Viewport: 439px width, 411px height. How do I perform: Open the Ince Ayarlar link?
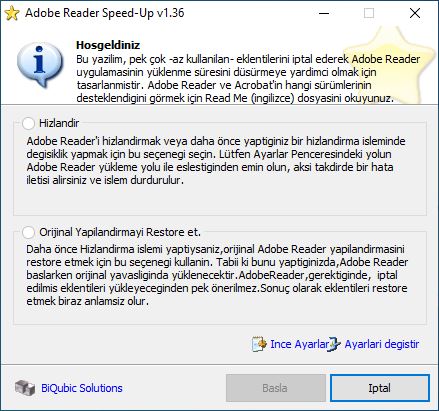coord(299,344)
